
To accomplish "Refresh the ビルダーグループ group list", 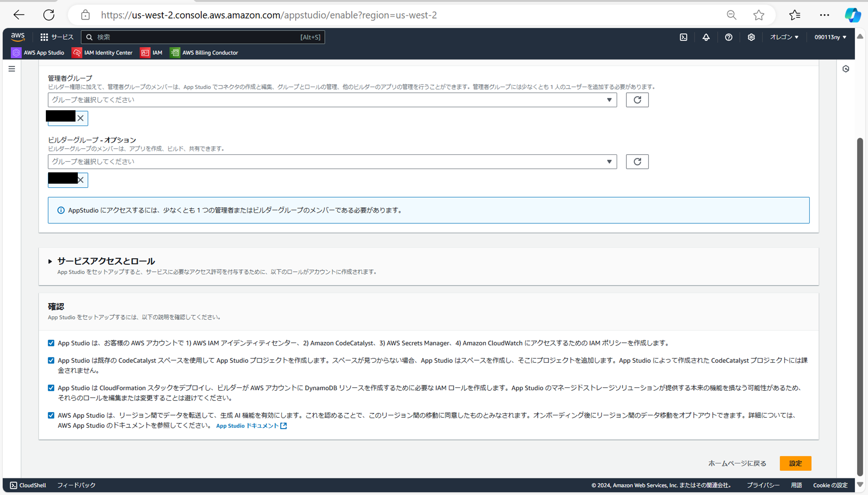I will [x=637, y=162].
